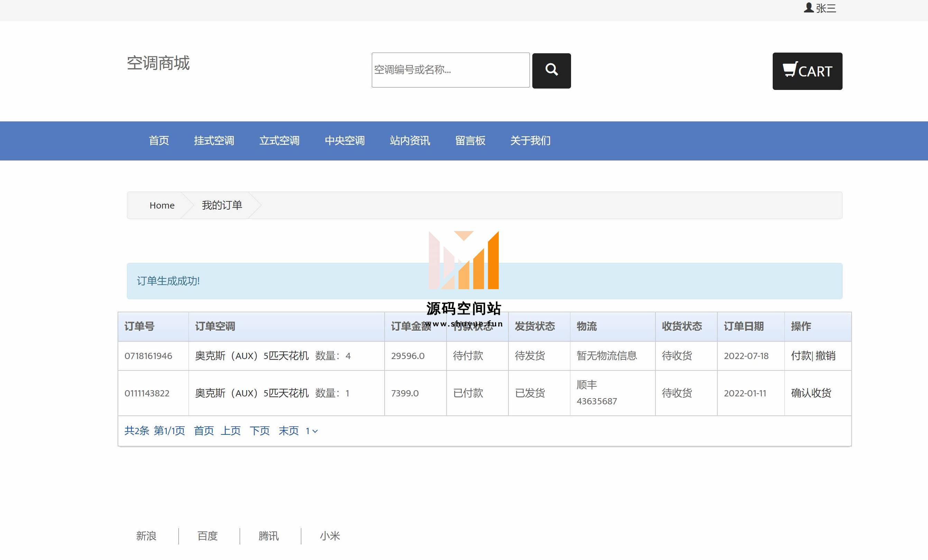Click order number 0718161946
This screenshot has width=928, height=560.
click(148, 356)
